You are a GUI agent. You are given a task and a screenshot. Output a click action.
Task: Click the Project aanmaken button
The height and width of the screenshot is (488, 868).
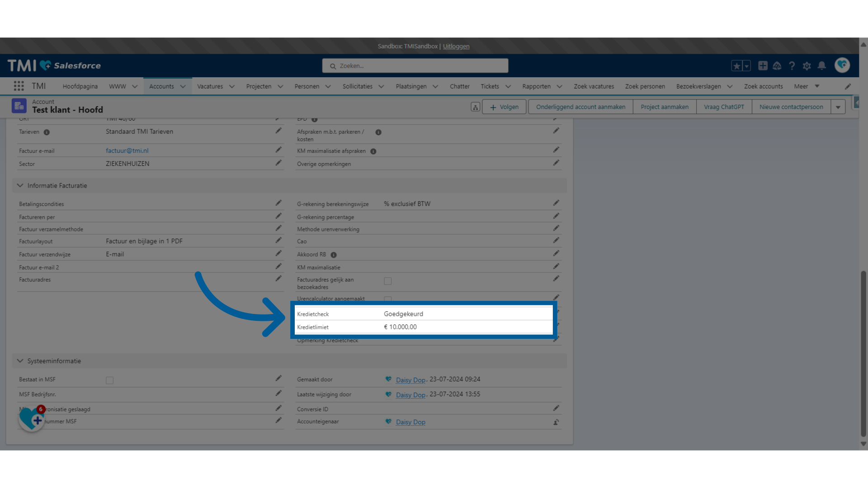point(664,107)
